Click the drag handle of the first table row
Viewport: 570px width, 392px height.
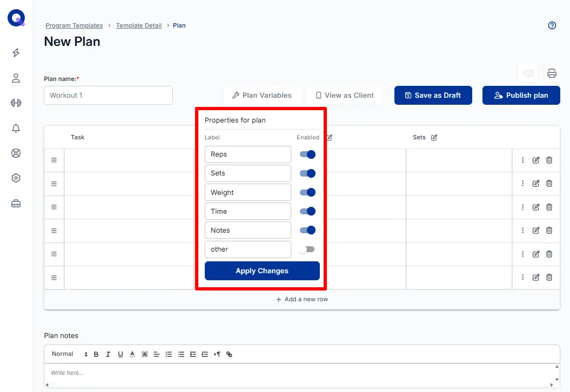[54, 160]
